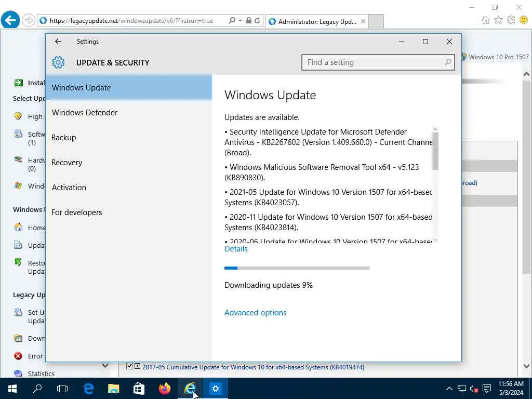532x399 pixels.
Task: Open the 2017-05 Cumulative Update KB4019474 link
Action: (253, 367)
